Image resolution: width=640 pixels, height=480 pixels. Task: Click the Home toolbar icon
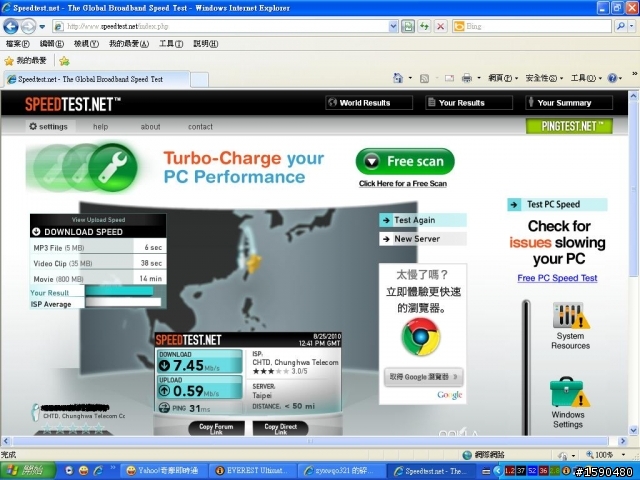[x=398, y=78]
